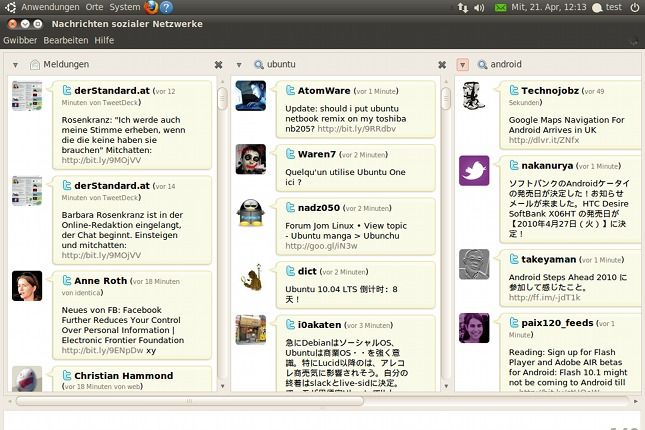Open the Hilfe menu
The height and width of the screenshot is (430, 645).
104,40
